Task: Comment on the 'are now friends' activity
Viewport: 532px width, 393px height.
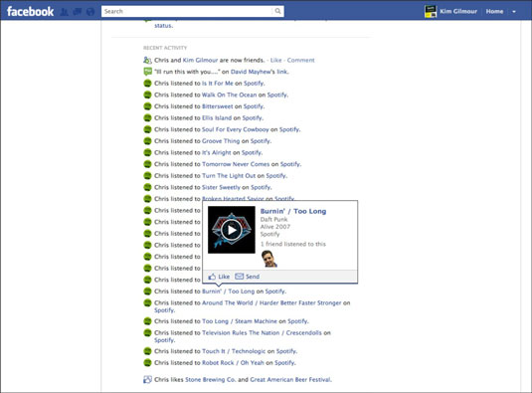Action: [x=300, y=60]
